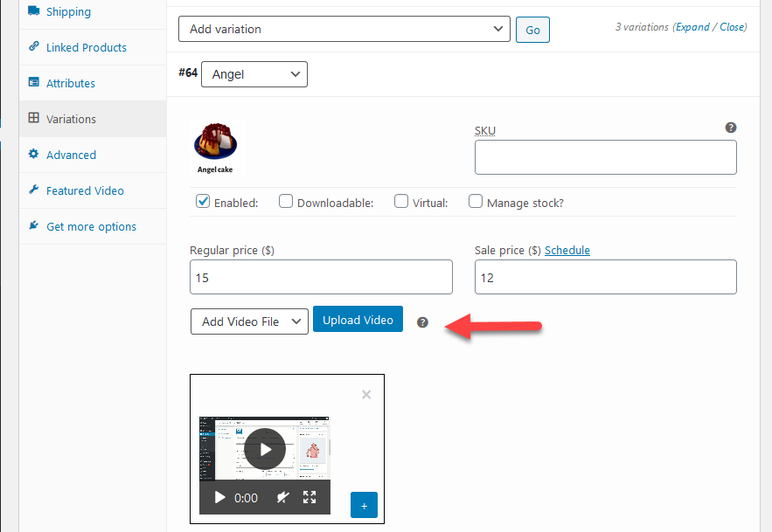Viewport: 772px width, 532px height.
Task: Click the SKU help question mark
Action: 730,127
